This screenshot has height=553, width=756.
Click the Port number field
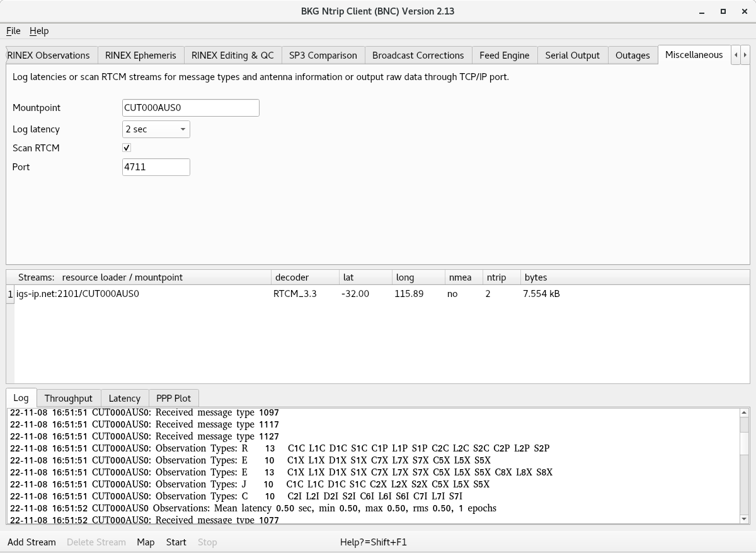click(x=156, y=167)
